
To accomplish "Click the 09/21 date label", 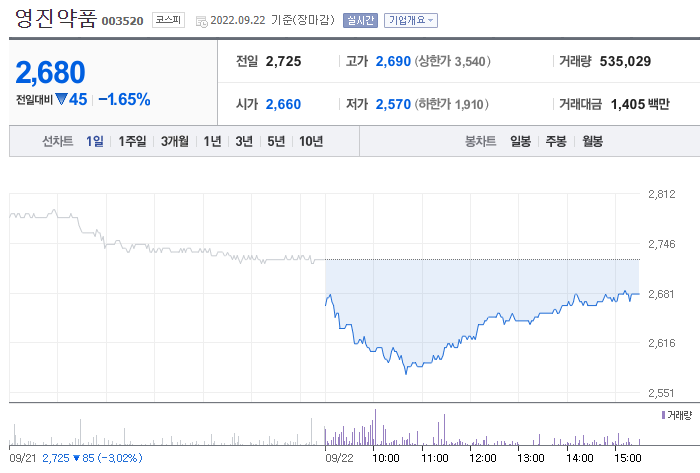I will point(23,458).
